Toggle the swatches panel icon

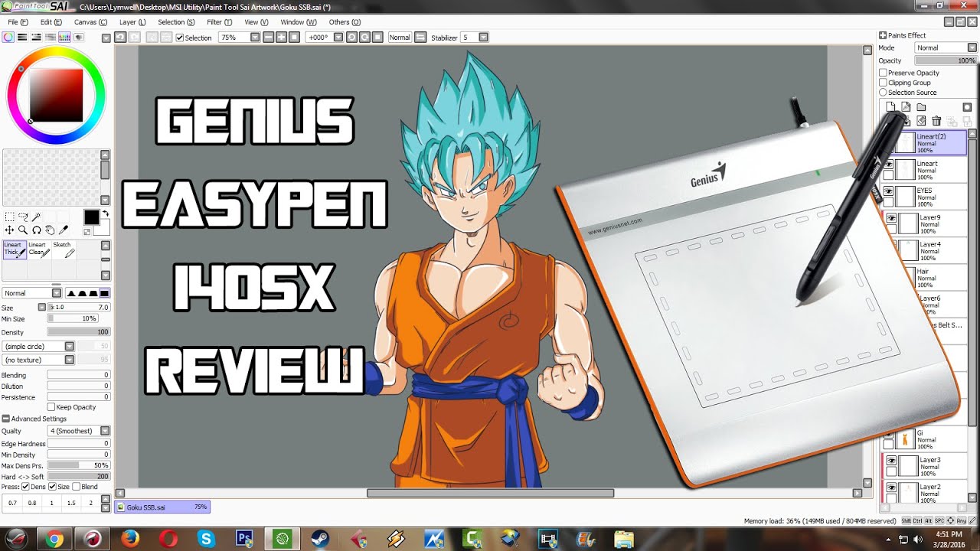pyautogui.click(x=64, y=37)
